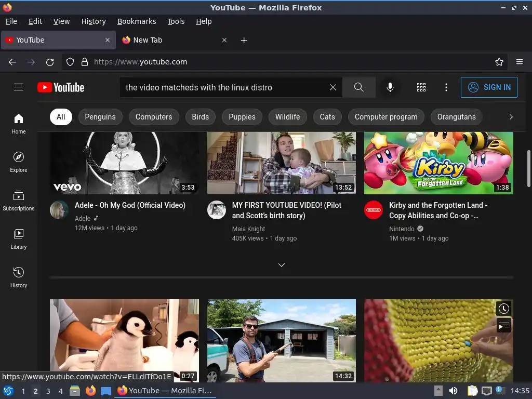Open YouTube settings three-dot menu
Viewport: 532px width, 399px height.
pyautogui.click(x=446, y=87)
